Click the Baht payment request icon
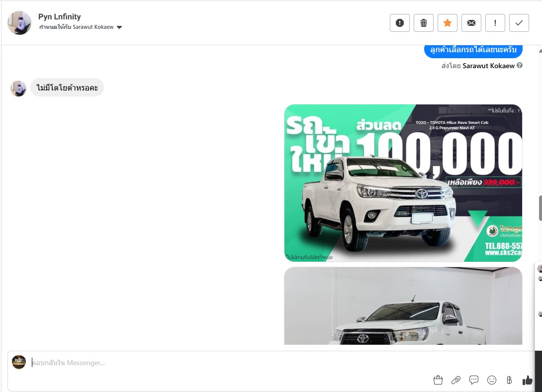This screenshot has height=392, width=542. (509, 380)
